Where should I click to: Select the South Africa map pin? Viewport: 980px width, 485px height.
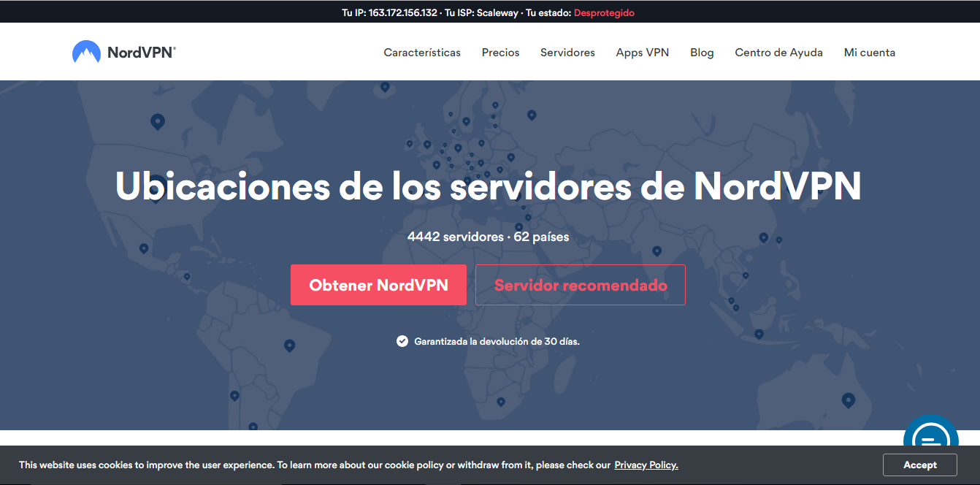coord(500,402)
